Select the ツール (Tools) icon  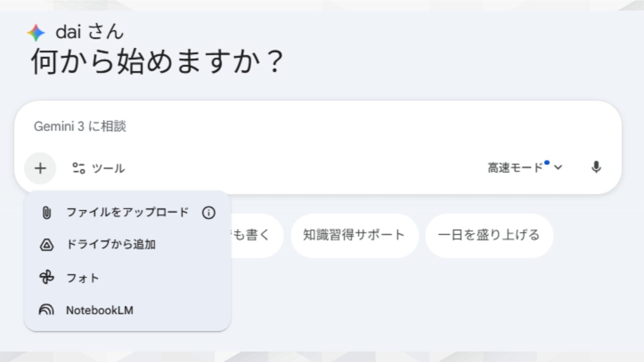79,169
